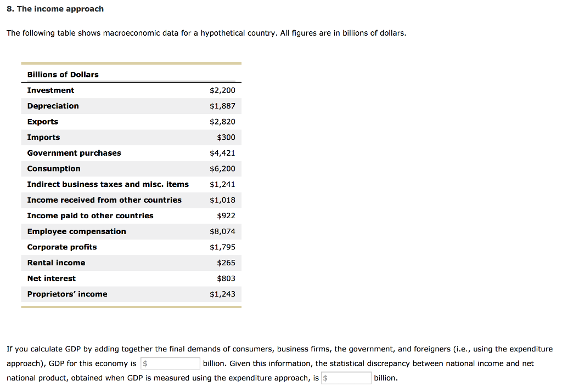Click the "Income paid to other countries" label
The width and height of the screenshot is (562, 392).
click(x=91, y=216)
